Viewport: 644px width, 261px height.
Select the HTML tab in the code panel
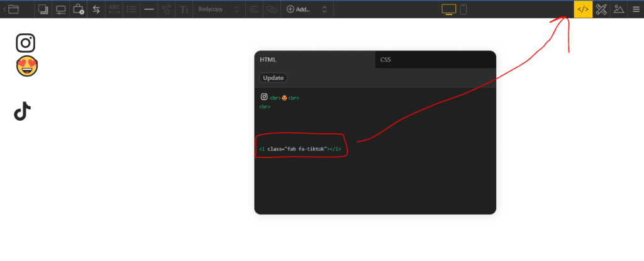coord(314,60)
